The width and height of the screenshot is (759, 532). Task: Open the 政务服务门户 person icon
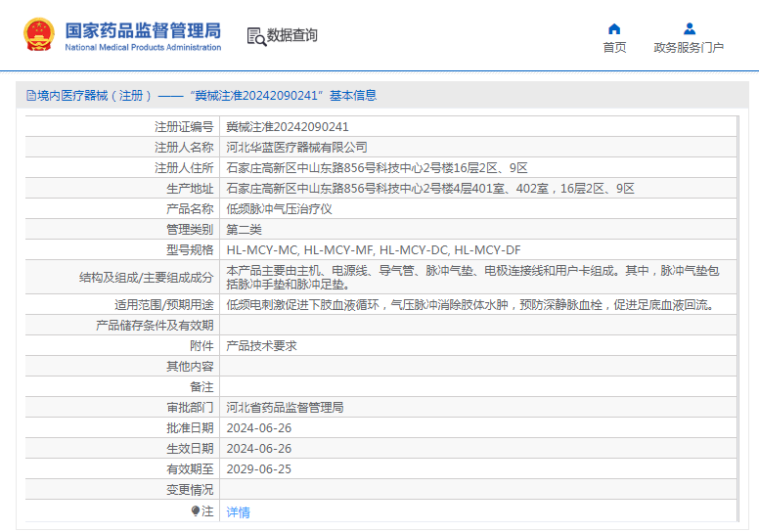tap(690, 29)
